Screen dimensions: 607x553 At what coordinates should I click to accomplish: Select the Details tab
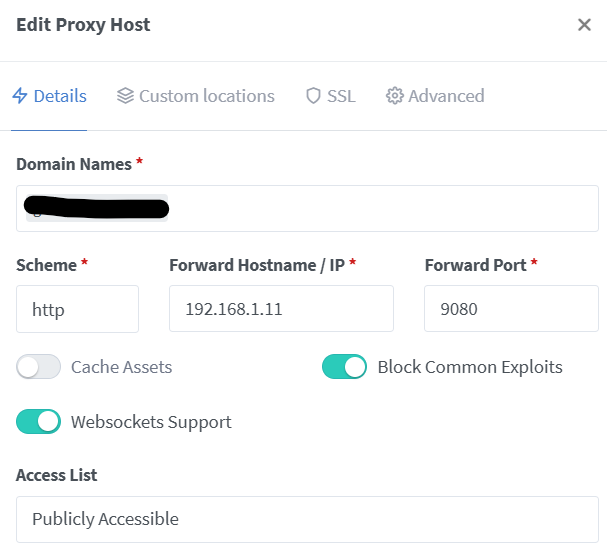point(60,96)
